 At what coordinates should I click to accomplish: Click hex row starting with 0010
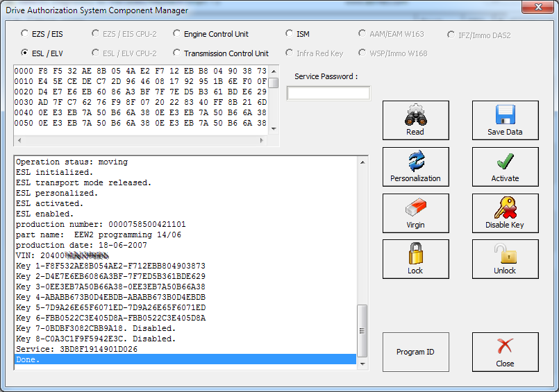(140, 80)
